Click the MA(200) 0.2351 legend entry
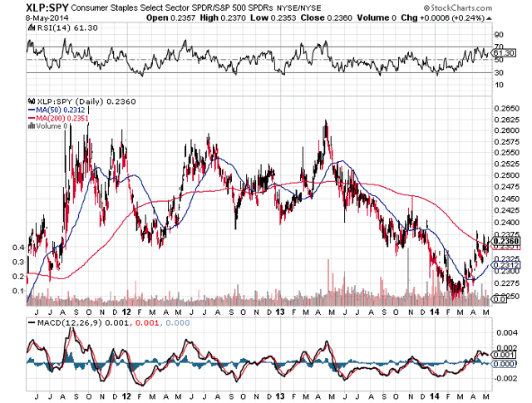The image size is (532, 403). [x=58, y=118]
